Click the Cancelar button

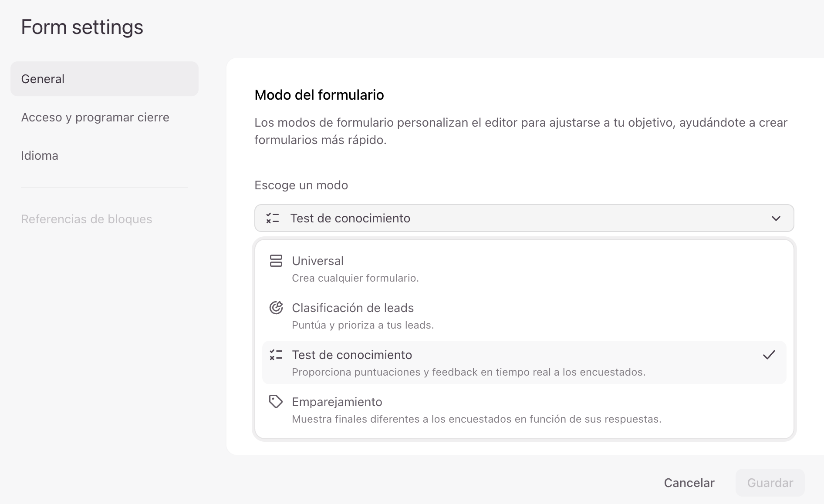point(689,483)
